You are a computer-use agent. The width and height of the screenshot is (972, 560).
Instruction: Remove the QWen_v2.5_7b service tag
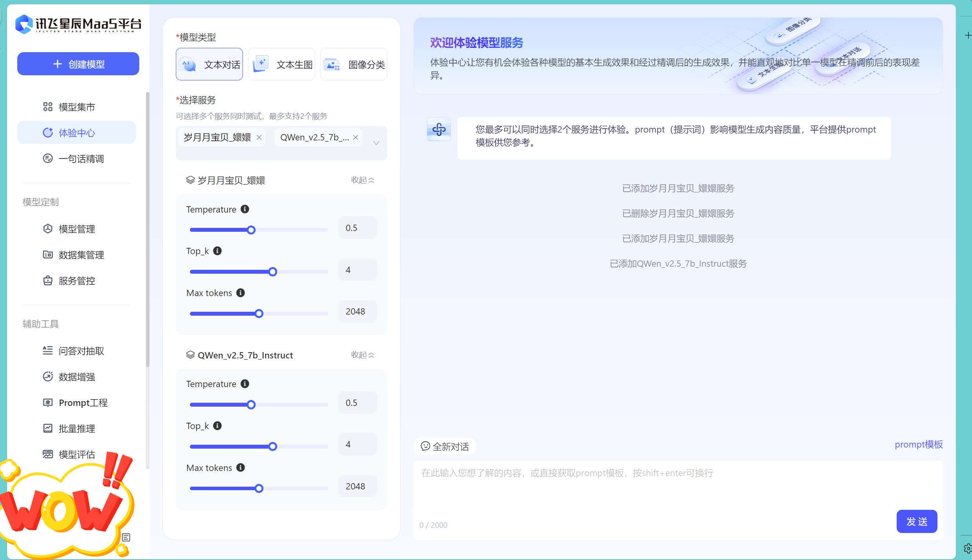tap(356, 137)
